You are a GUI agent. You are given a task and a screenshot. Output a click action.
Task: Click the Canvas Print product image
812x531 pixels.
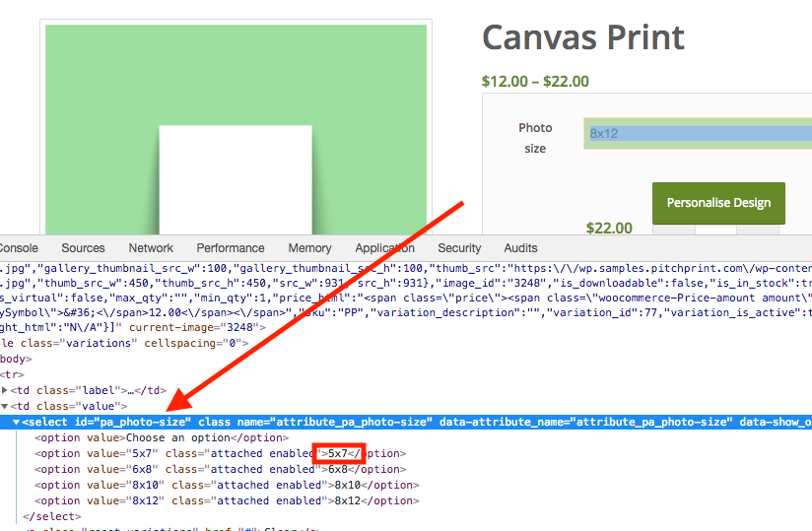click(x=237, y=129)
